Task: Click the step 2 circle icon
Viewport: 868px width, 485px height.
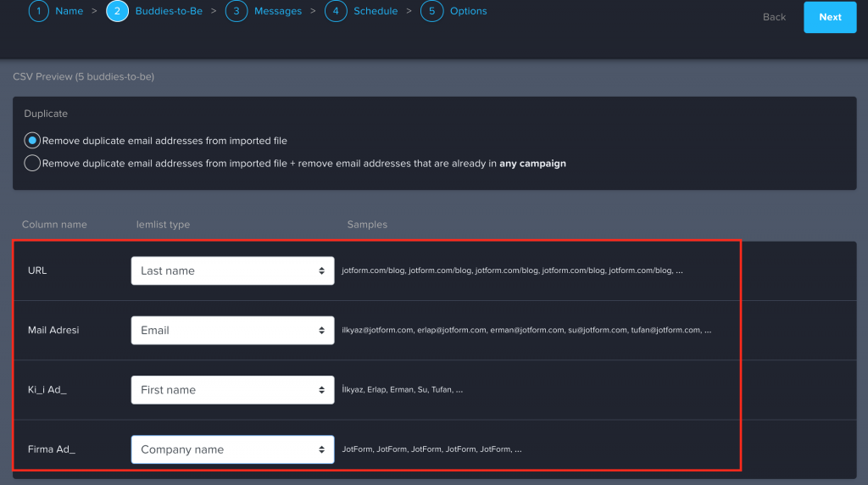Action: (117, 12)
